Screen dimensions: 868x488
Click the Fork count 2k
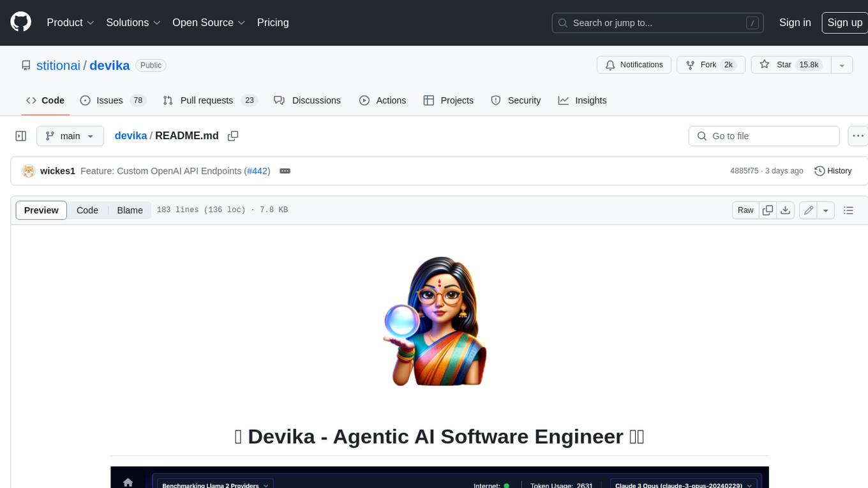(728, 65)
